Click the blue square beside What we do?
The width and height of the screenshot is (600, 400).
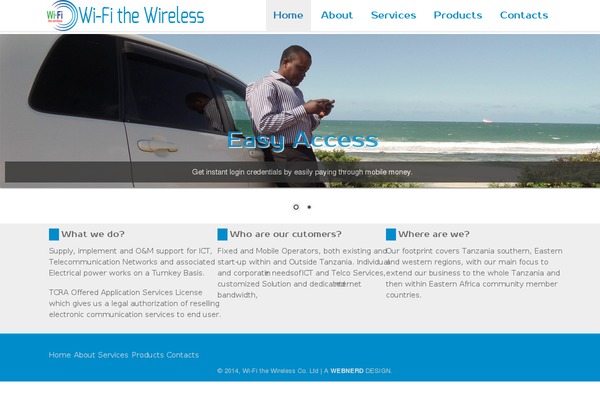pyautogui.click(x=54, y=234)
